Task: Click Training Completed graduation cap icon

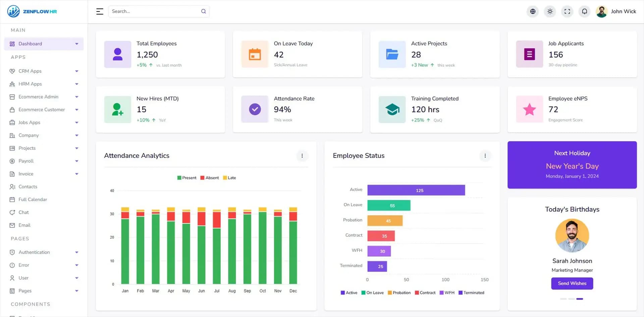Action: click(392, 109)
